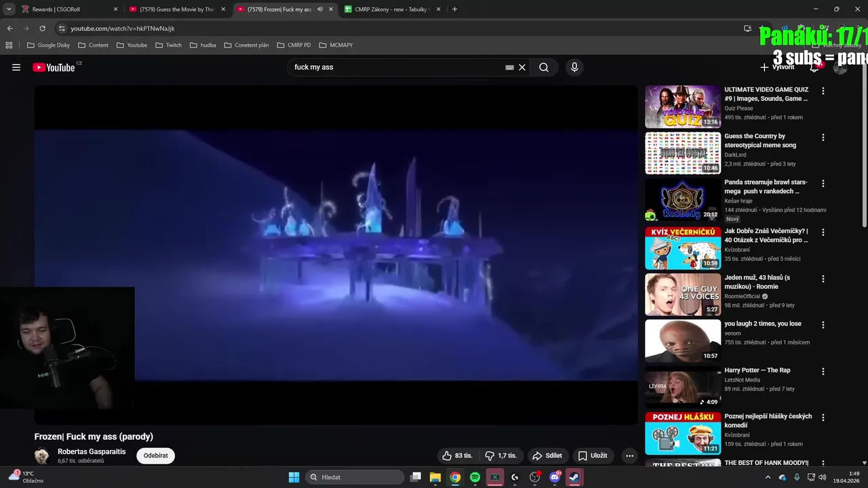Open you laugh 2 times video title
The width and height of the screenshot is (868, 488).
[763, 324]
